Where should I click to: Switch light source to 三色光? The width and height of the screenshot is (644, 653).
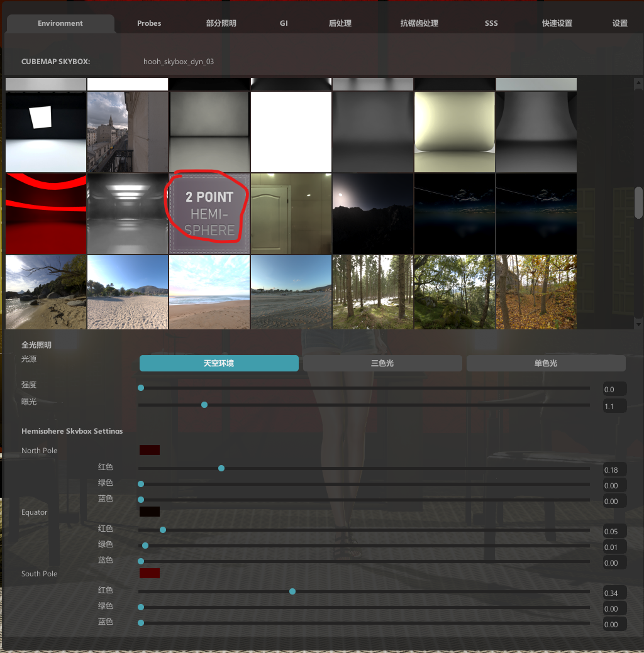(382, 363)
